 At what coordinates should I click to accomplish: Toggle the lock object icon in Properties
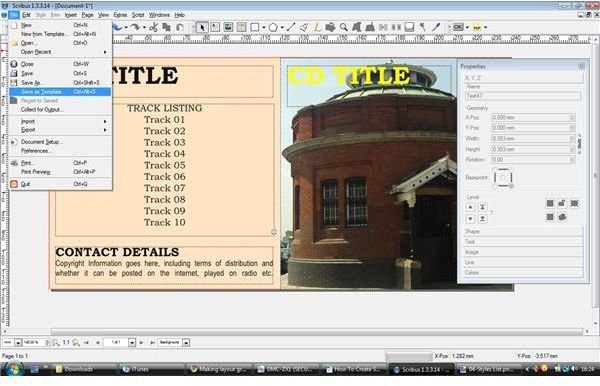pos(561,203)
